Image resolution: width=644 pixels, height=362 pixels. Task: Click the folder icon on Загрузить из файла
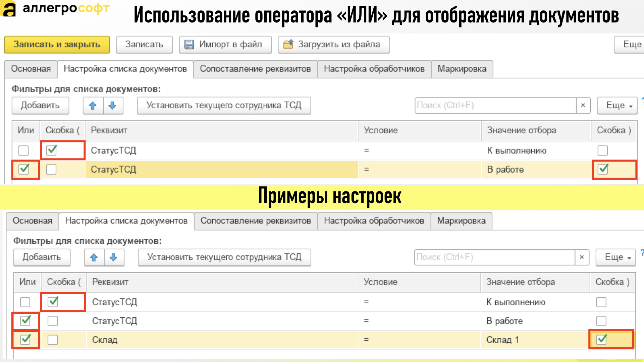click(288, 44)
